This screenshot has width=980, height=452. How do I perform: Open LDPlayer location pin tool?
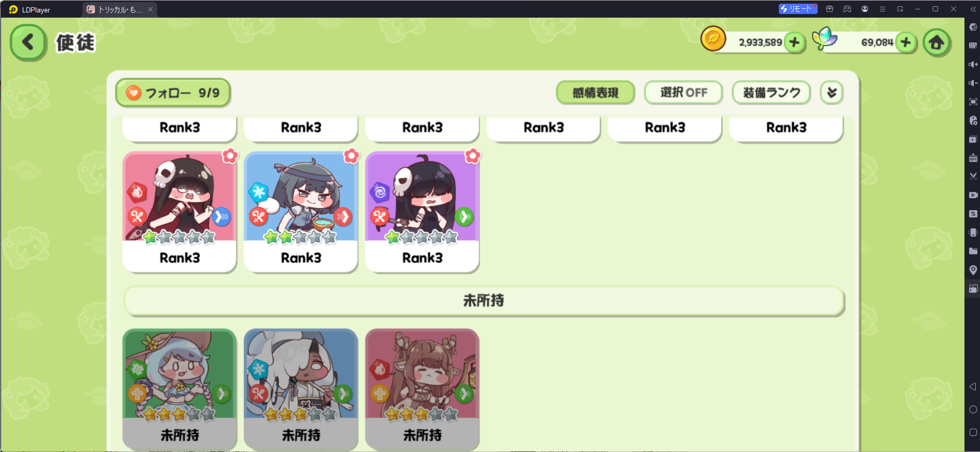[x=973, y=270]
